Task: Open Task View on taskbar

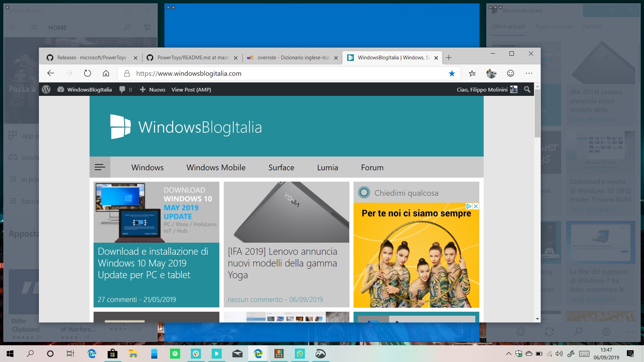Action: click(70, 354)
